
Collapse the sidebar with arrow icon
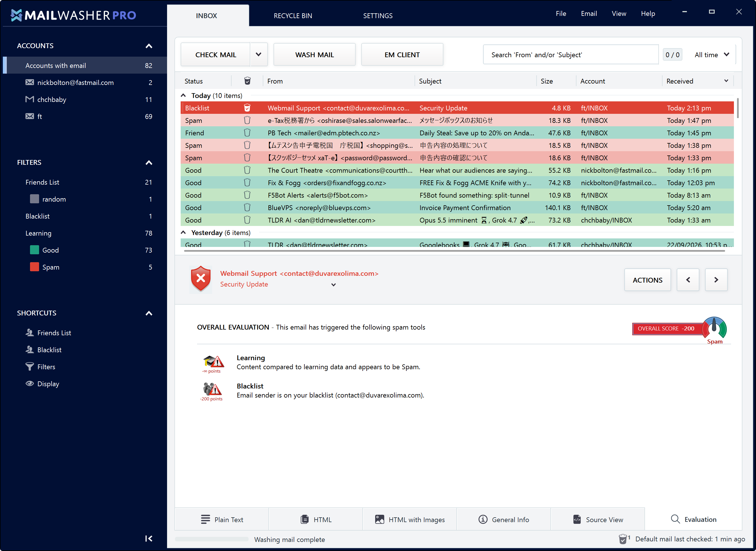coord(149,538)
